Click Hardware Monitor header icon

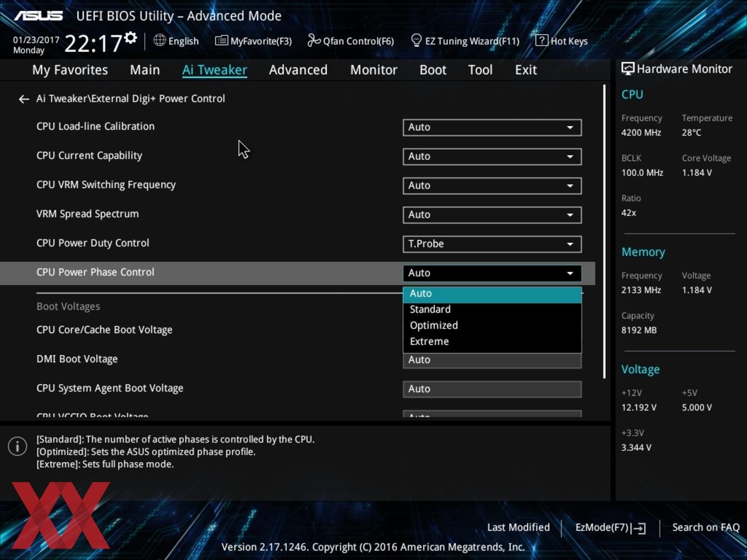tap(628, 69)
